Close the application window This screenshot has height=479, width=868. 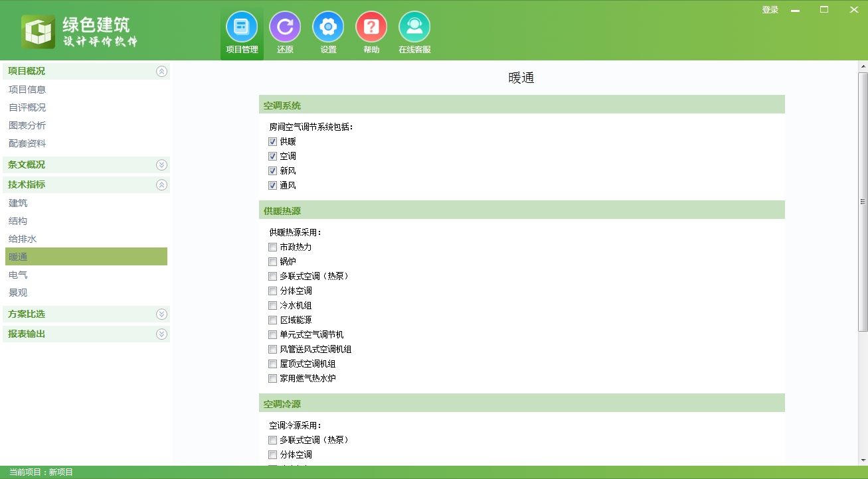point(853,10)
